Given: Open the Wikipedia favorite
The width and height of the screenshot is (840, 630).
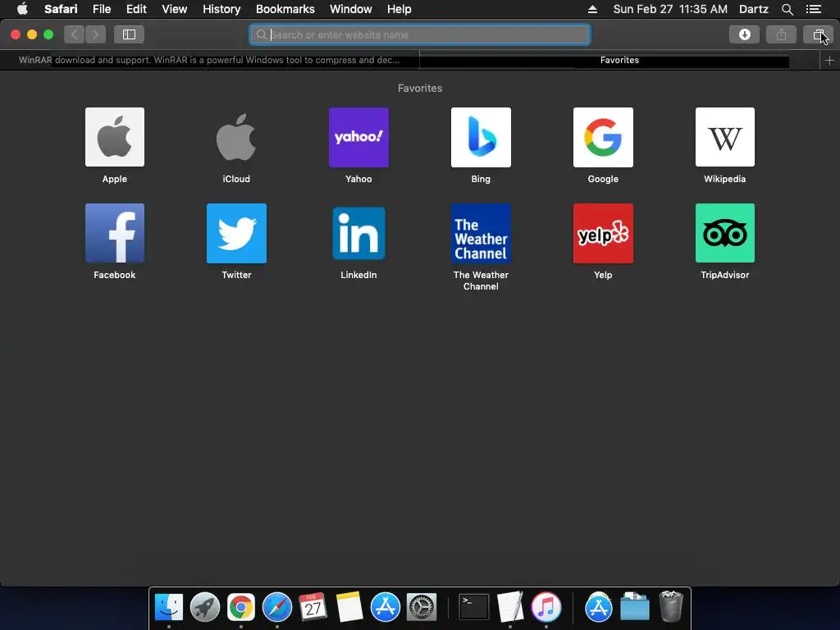Looking at the screenshot, I should (x=725, y=137).
